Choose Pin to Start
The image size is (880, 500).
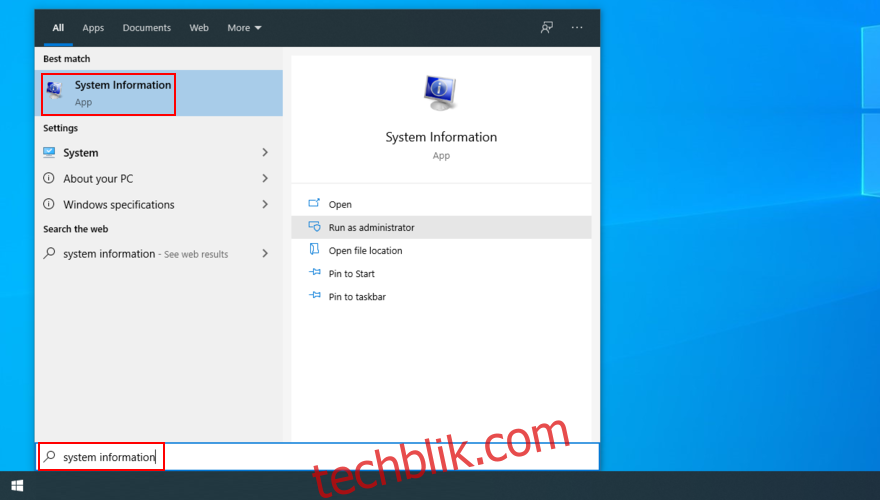click(441, 273)
